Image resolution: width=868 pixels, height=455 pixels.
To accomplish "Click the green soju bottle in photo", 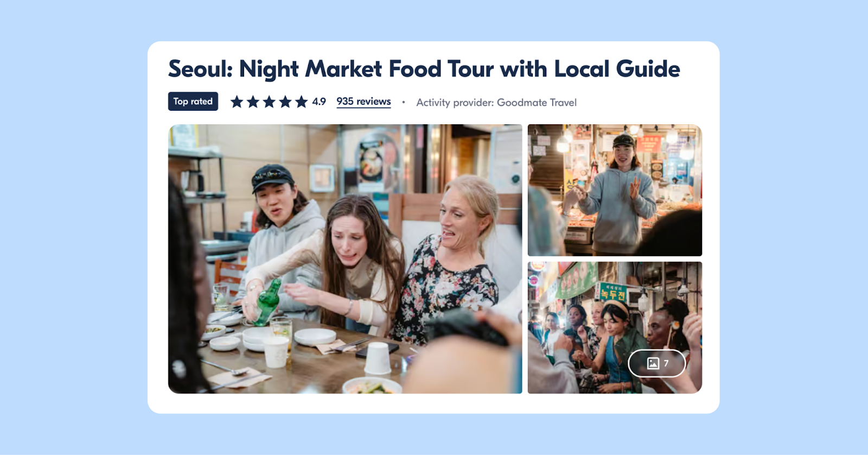I will [267, 302].
